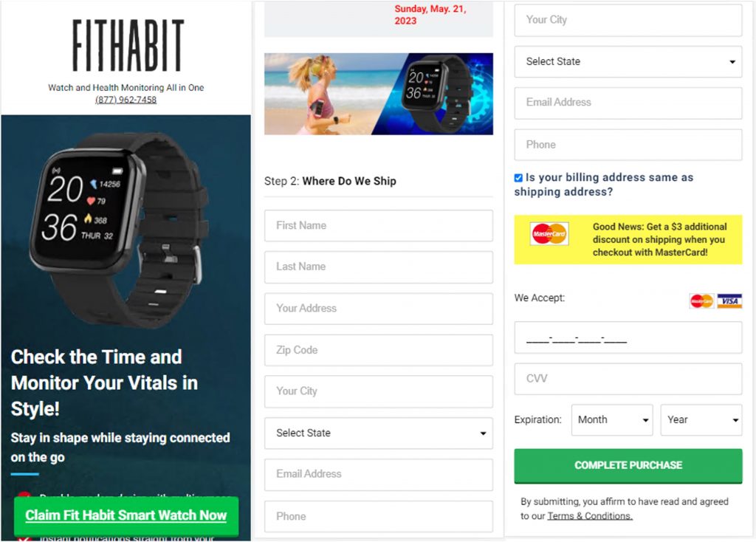Click the credit card number field
756x542 pixels.
(x=628, y=337)
